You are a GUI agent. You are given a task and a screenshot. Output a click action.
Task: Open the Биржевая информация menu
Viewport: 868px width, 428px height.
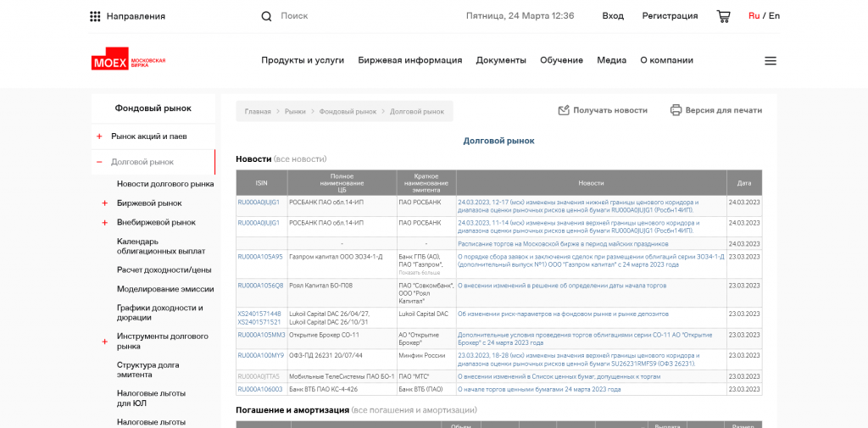click(409, 60)
